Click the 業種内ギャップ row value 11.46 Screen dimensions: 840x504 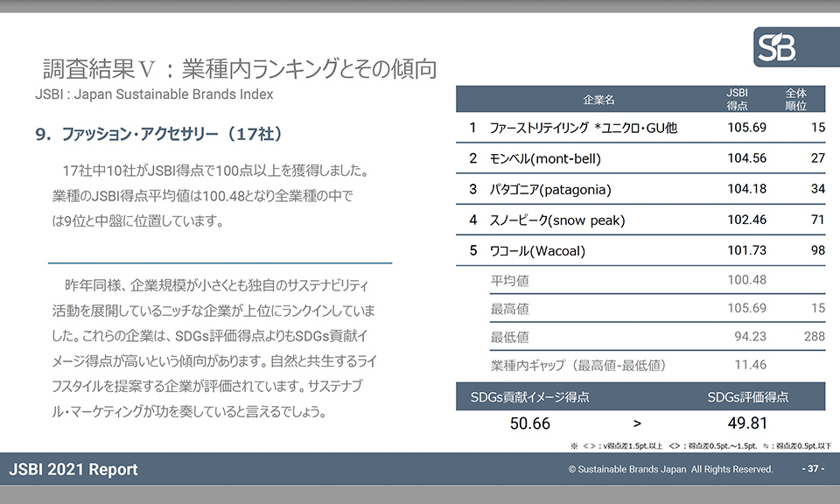click(751, 365)
